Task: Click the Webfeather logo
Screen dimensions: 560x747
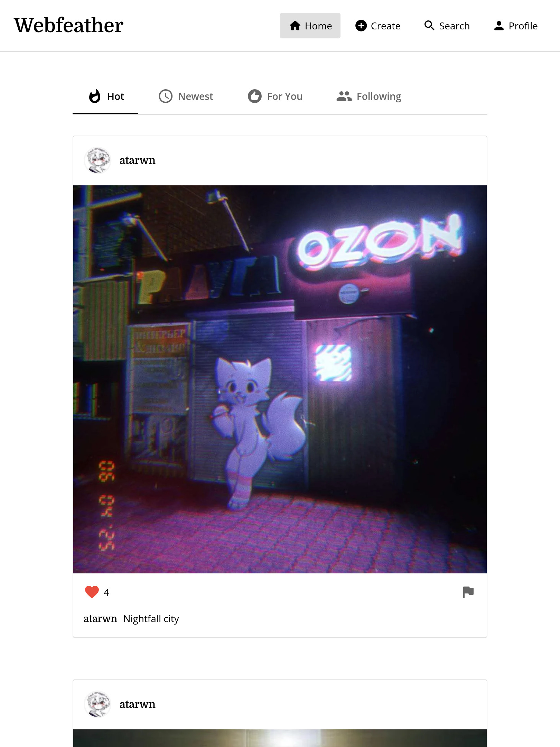Action: click(68, 25)
